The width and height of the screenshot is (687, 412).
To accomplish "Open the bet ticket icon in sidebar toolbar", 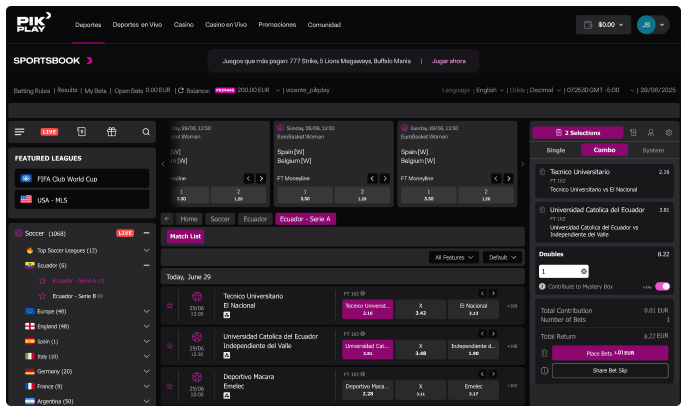I will 81,131.
